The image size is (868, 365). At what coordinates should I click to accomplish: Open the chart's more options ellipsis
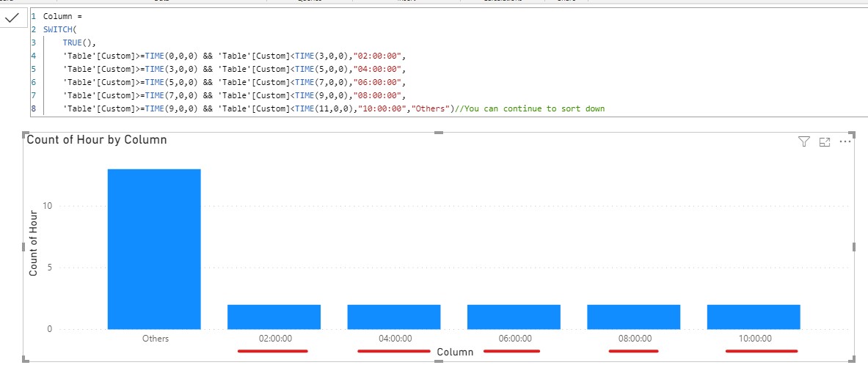coord(845,141)
